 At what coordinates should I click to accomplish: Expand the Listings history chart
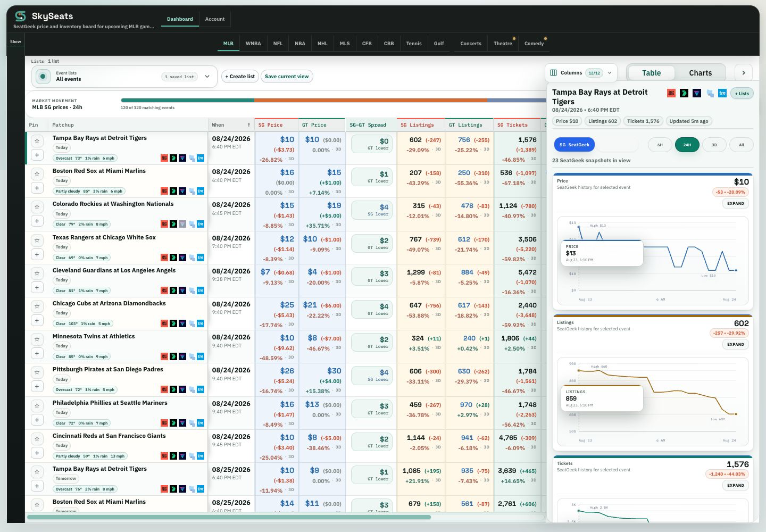click(736, 344)
